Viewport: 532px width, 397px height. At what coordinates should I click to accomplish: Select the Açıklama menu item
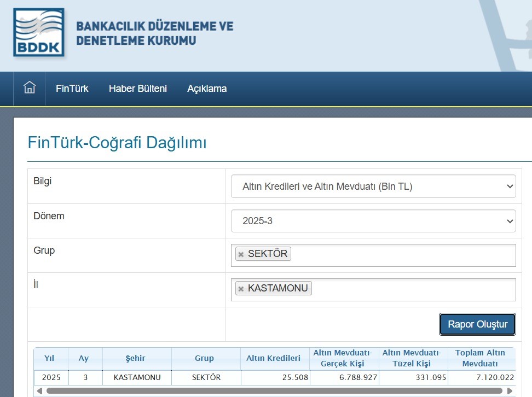207,88
